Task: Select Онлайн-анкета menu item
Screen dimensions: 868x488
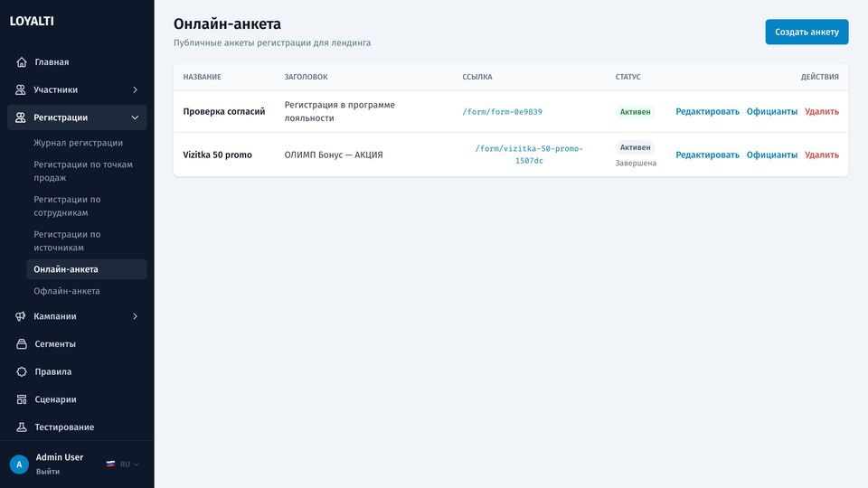Action: [87, 269]
